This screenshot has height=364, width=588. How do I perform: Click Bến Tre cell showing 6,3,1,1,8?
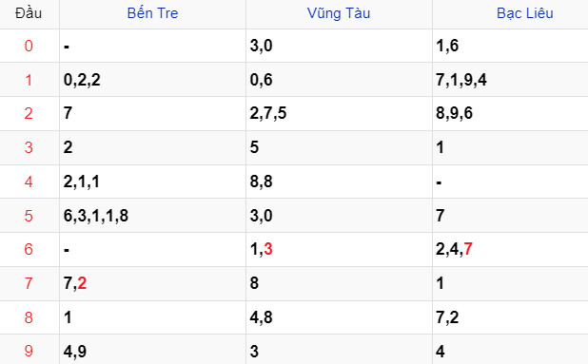pyautogui.click(x=152, y=216)
